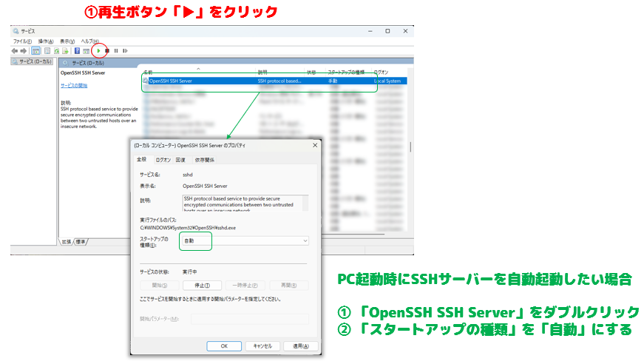Screen dimensions: 644x364
Task: Click the blue Help question mark icon
Action: coord(77,51)
